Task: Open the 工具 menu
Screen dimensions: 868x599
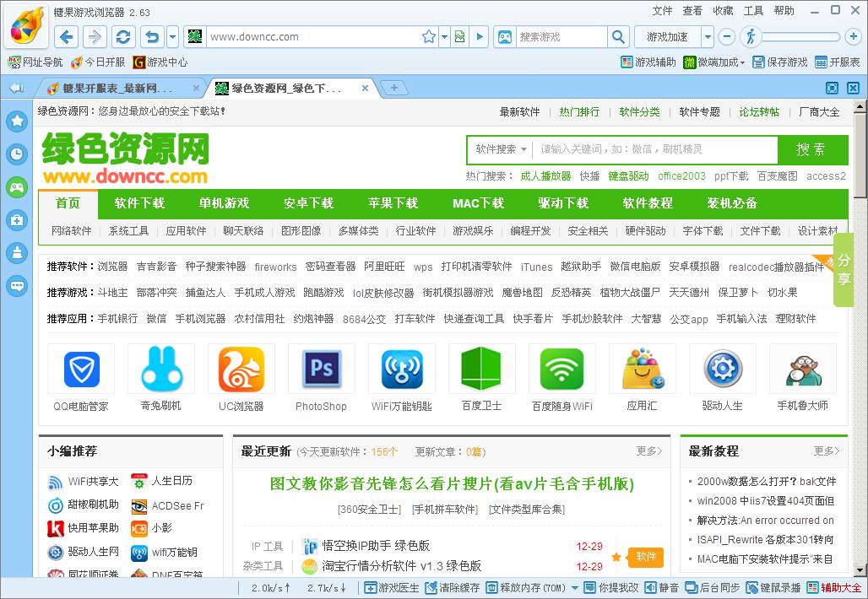Action: coord(751,11)
